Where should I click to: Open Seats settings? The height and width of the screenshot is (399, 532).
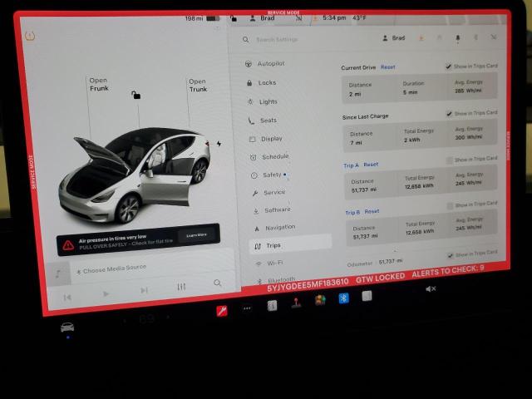[263, 121]
